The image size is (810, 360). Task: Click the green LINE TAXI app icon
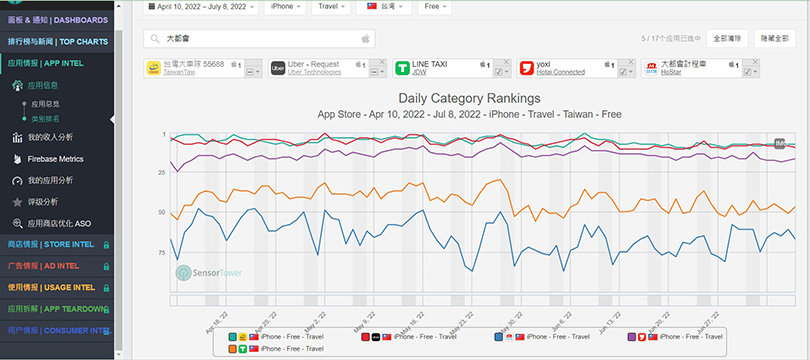pyautogui.click(x=402, y=68)
